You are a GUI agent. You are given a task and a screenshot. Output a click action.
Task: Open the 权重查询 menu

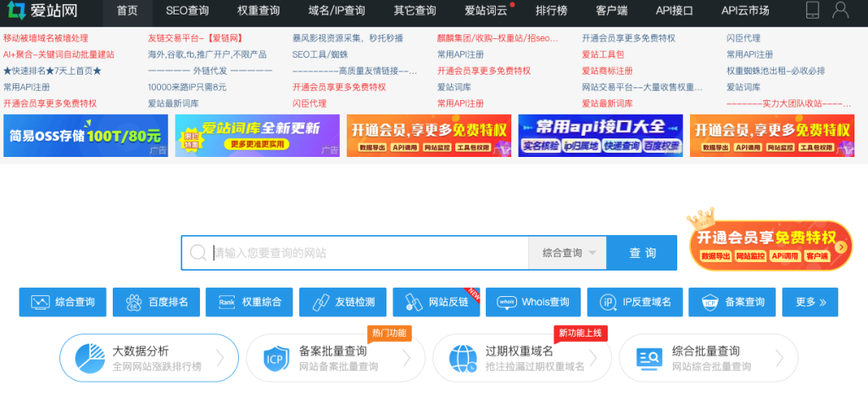(x=259, y=10)
